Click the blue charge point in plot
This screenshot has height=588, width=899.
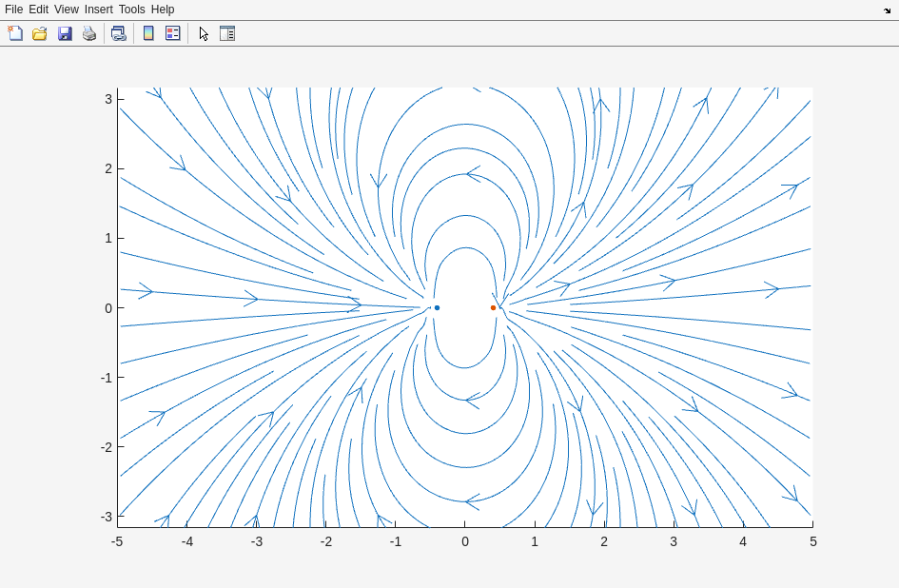point(437,307)
